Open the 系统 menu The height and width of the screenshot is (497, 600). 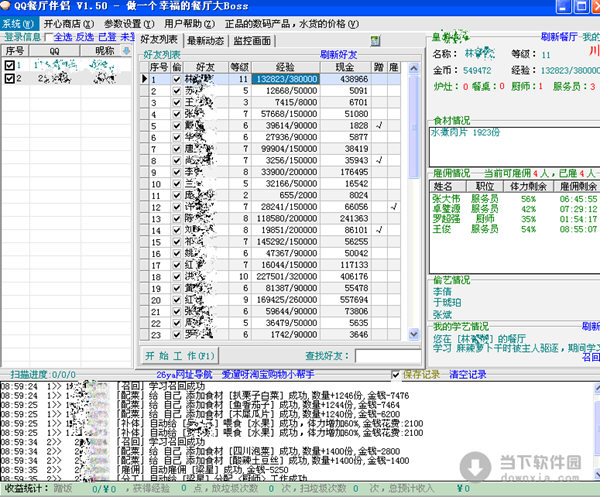coord(18,24)
